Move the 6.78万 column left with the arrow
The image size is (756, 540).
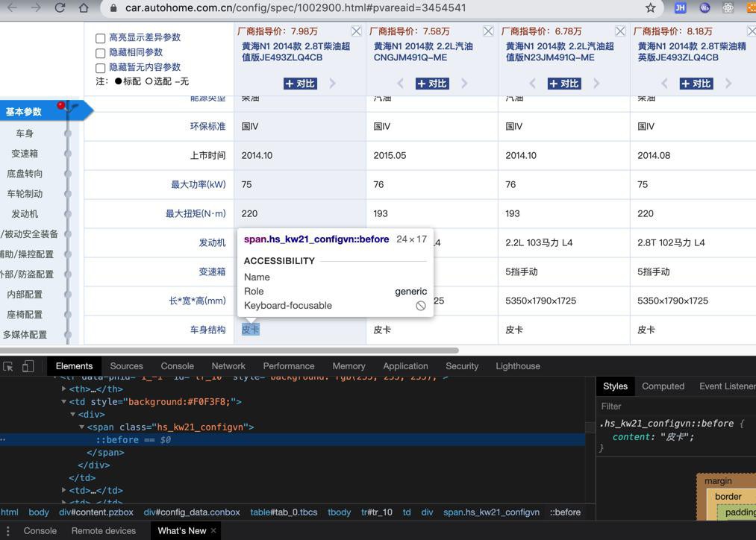click(x=532, y=84)
